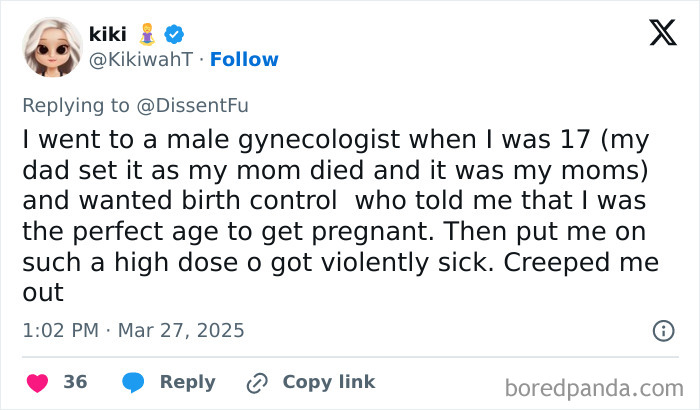Click the boredpanda.com watermark
The height and width of the screenshot is (410, 700).
(x=594, y=387)
